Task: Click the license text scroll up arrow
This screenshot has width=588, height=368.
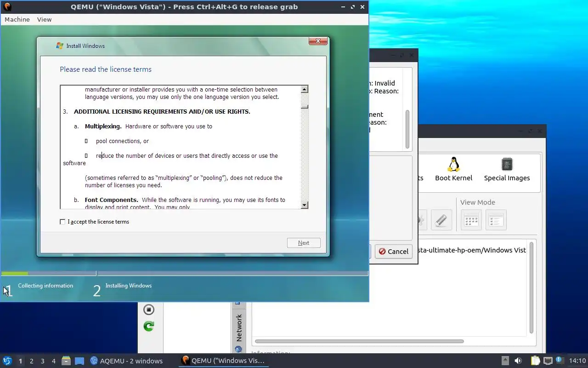Action: click(x=305, y=89)
